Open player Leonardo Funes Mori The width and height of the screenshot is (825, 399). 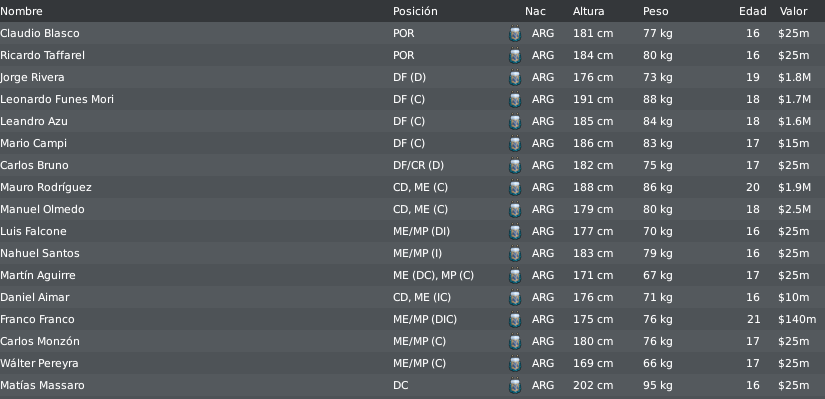pos(57,99)
